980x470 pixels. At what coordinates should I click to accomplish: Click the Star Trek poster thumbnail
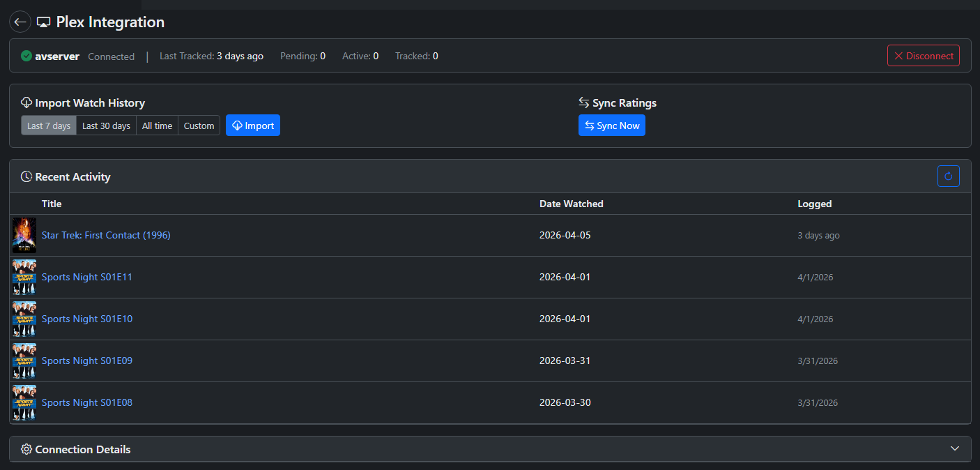coord(24,235)
